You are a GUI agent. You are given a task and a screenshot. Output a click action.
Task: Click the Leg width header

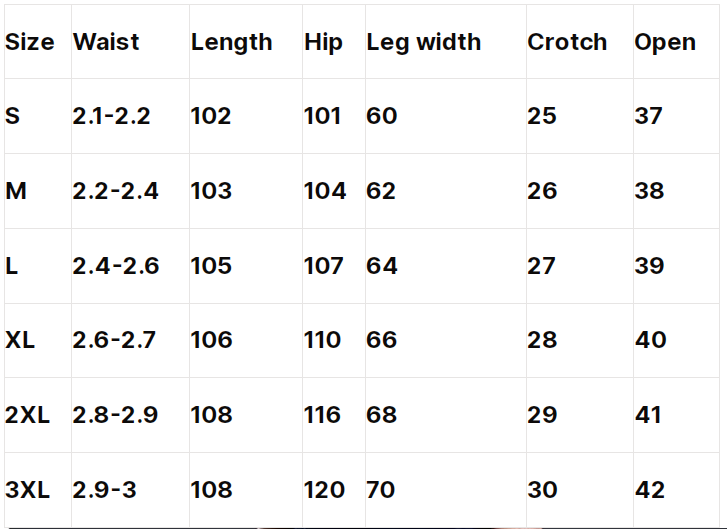(x=424, y=43)
